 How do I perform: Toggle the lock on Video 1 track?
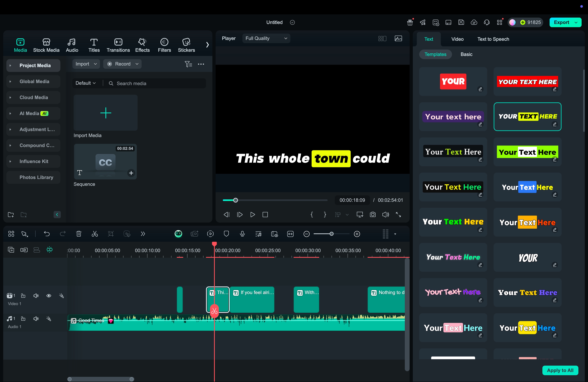[23, 296]
